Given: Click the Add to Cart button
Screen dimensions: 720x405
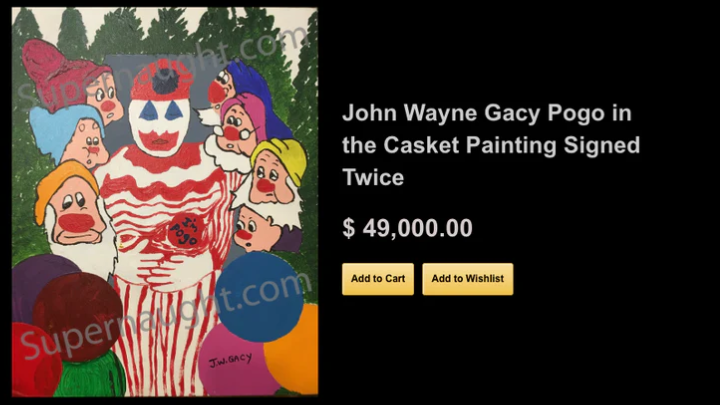Looking at the screenshot, I should pos(377,279).
